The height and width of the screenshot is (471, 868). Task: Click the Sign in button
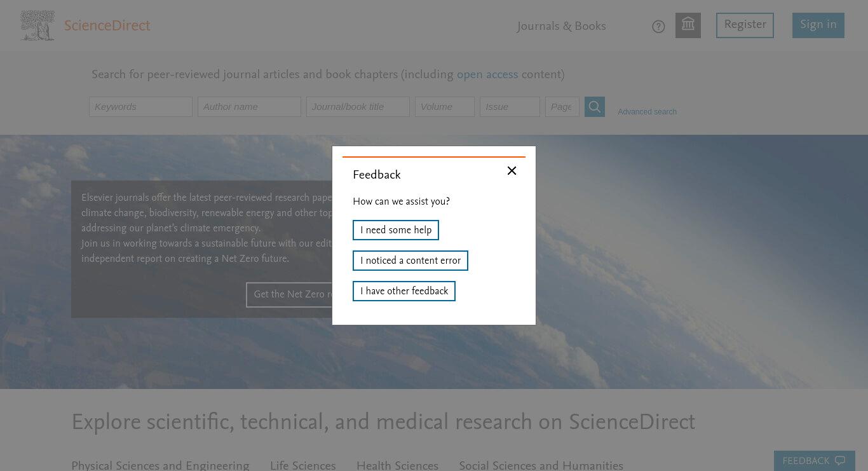818,25
